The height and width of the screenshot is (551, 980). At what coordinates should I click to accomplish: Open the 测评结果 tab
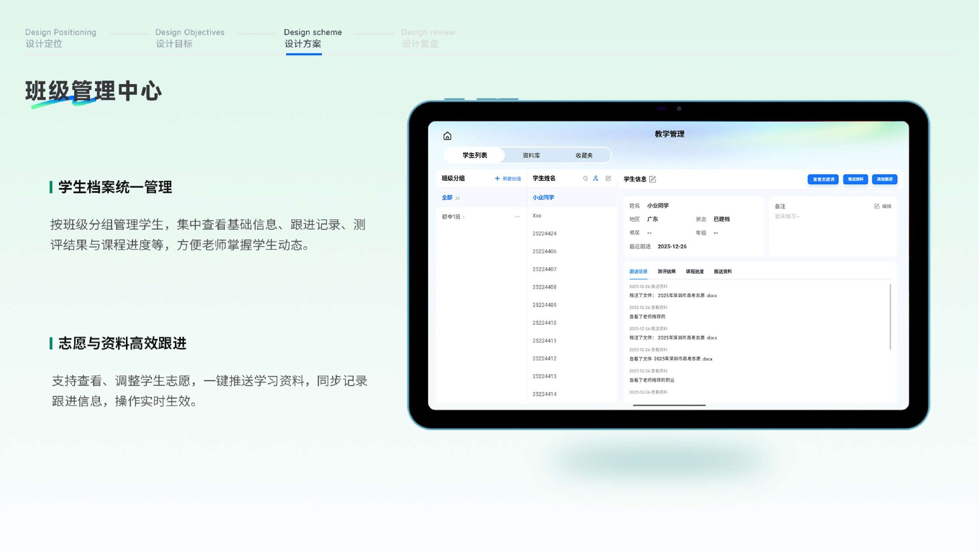click(666, 271)
